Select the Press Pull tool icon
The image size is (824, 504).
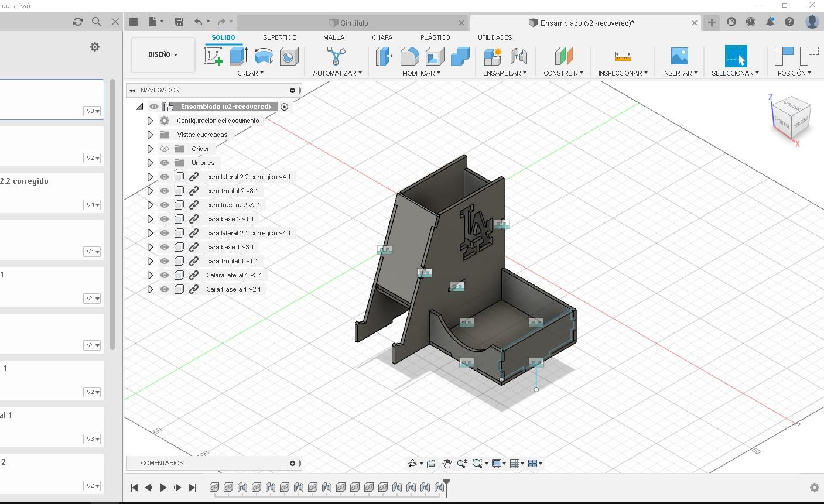pyautogui.click(x=384, y=56)
